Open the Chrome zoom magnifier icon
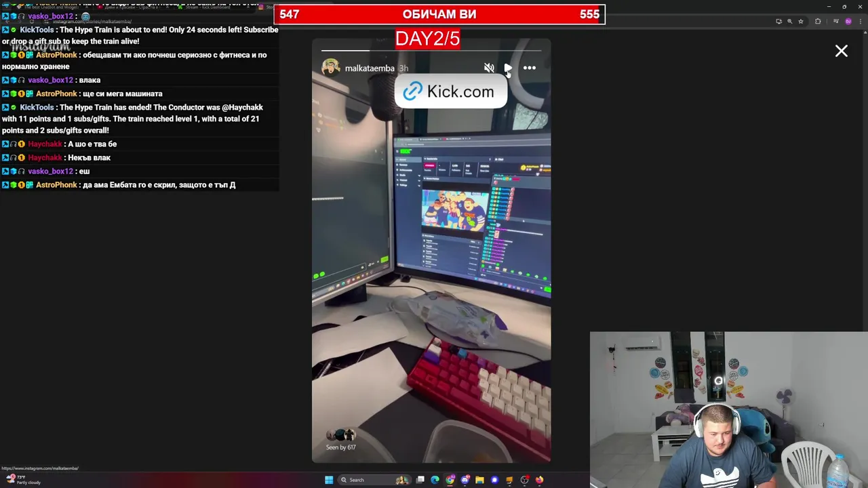This screenshot has width=868, height=488. [790, 21]
